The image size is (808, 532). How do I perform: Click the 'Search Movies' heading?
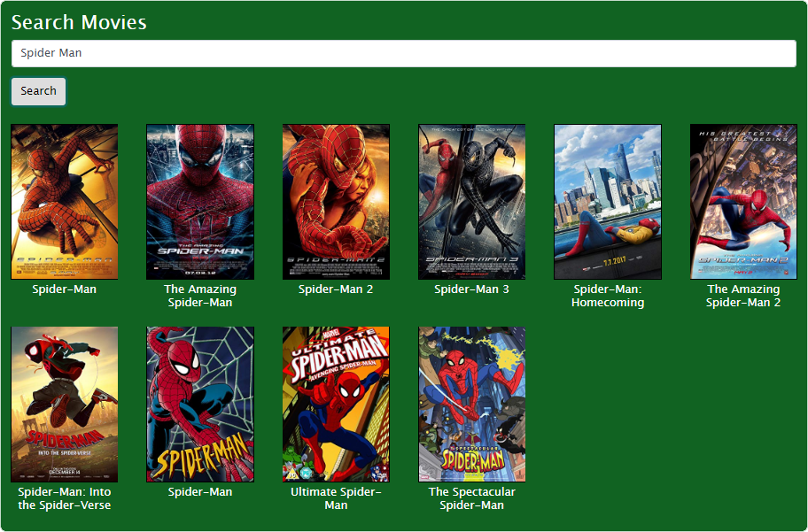pos(79,23)
